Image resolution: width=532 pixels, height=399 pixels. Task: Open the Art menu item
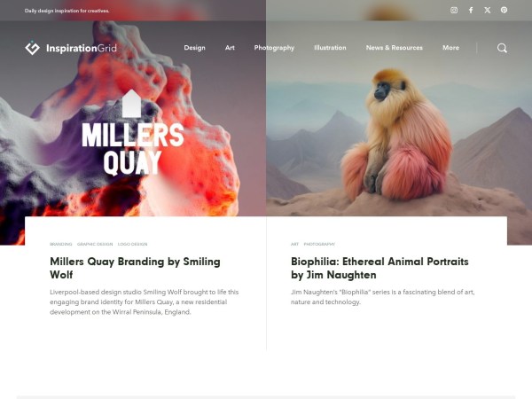[230, 48]
